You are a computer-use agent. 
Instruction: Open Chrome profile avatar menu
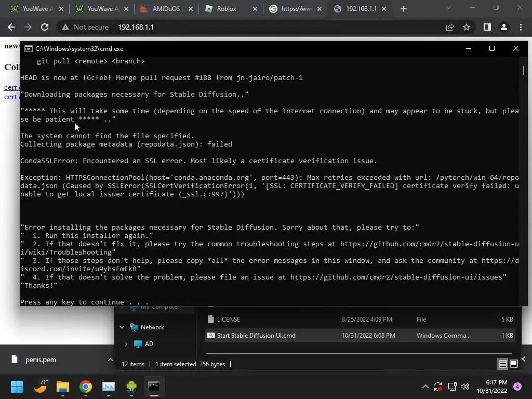(x=504, y=27)
